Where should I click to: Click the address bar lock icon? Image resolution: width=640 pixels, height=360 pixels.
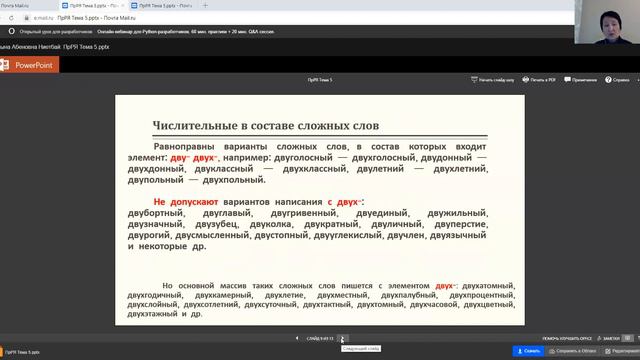(x=27, y=18)
